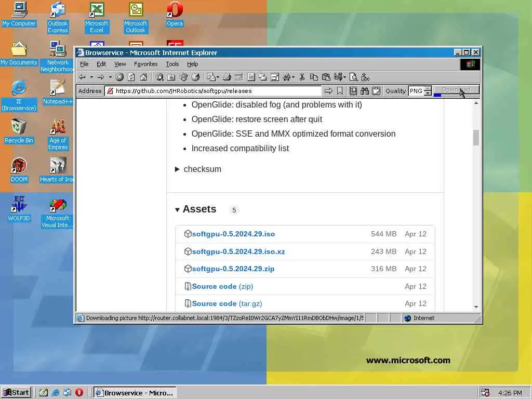Launch Internet Explorer from quick launch
The width and height of the screenshot is (532, 399).
[x=55, y=393]
